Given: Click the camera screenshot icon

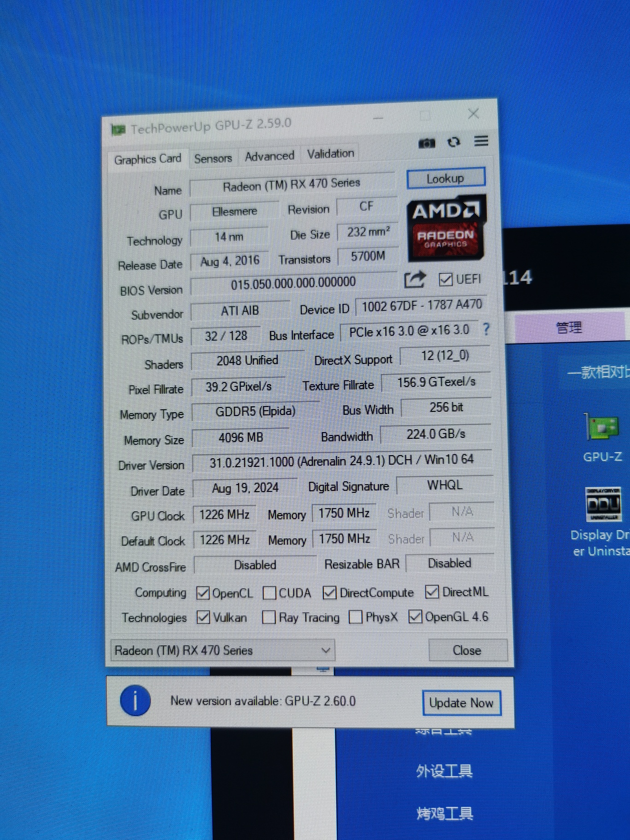Looking at the screenshot, I should point(426,143).
